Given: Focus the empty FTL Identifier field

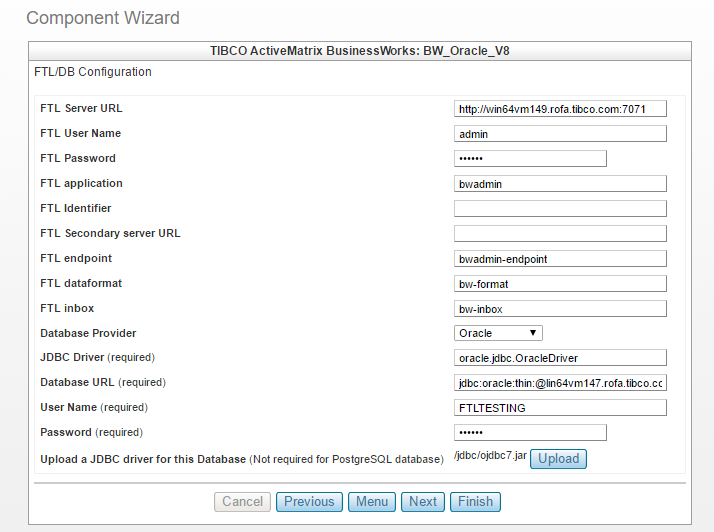Looking at the screenshot, I should [x=560, y=209].
